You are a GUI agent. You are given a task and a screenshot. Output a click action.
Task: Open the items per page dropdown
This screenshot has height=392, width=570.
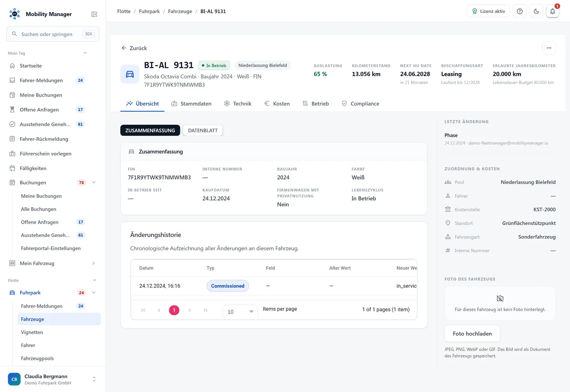click(x=240, y=311)
